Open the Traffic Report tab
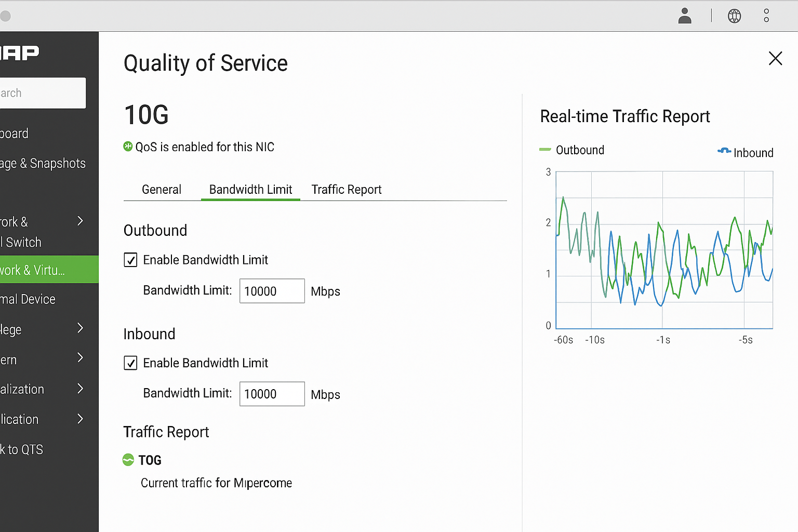 point(347,190)
